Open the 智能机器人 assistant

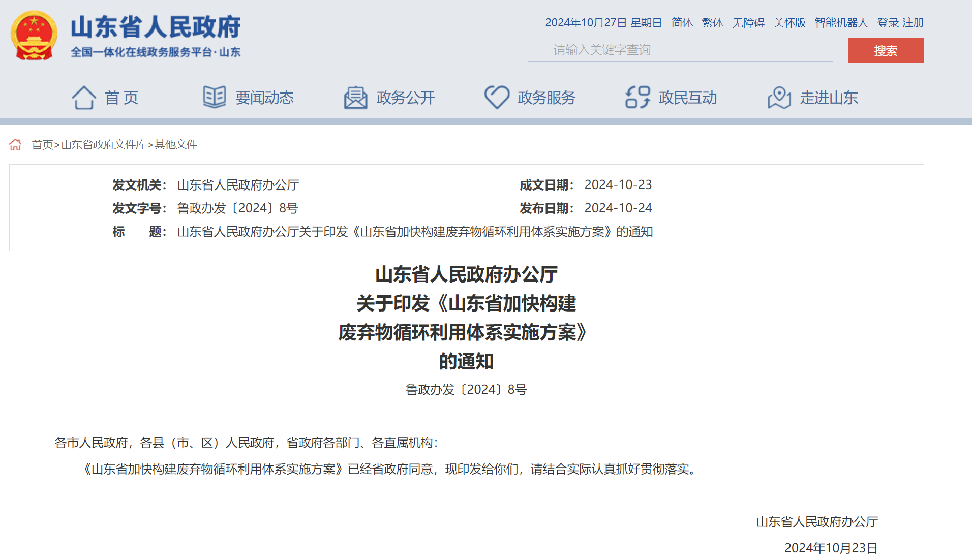click(841, 23)
